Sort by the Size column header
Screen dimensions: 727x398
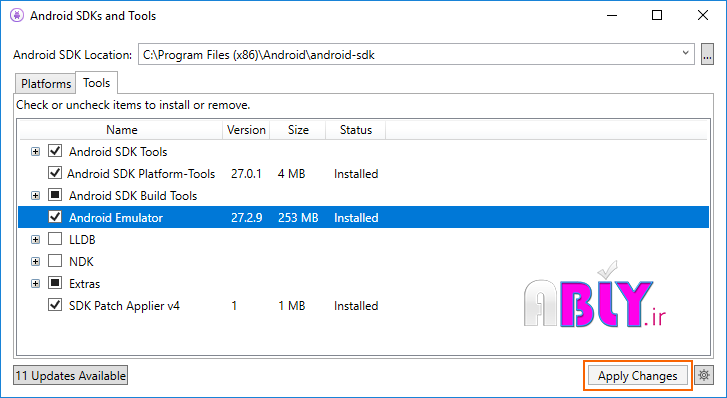click(298, 130)
